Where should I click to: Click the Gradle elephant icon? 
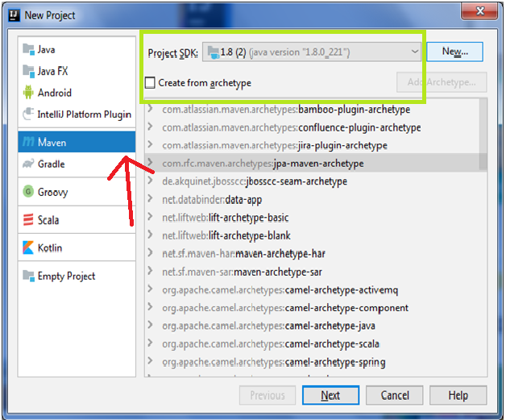(x=28, y=164)
